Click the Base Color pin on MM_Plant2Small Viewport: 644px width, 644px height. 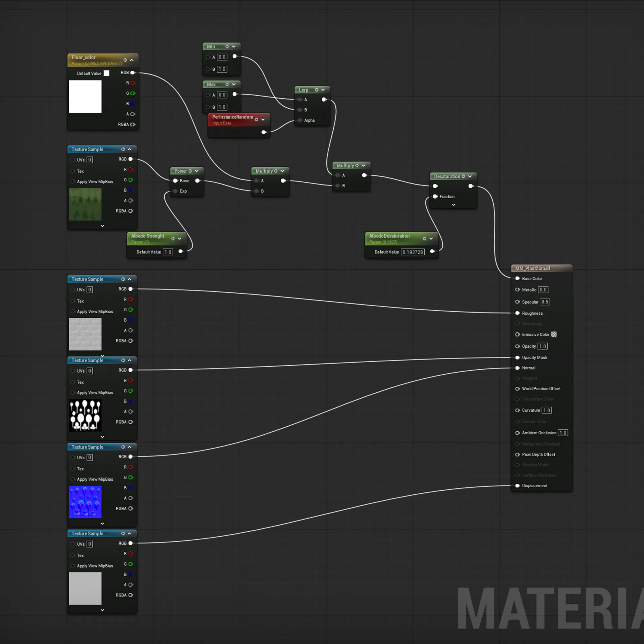pos(518,279)
